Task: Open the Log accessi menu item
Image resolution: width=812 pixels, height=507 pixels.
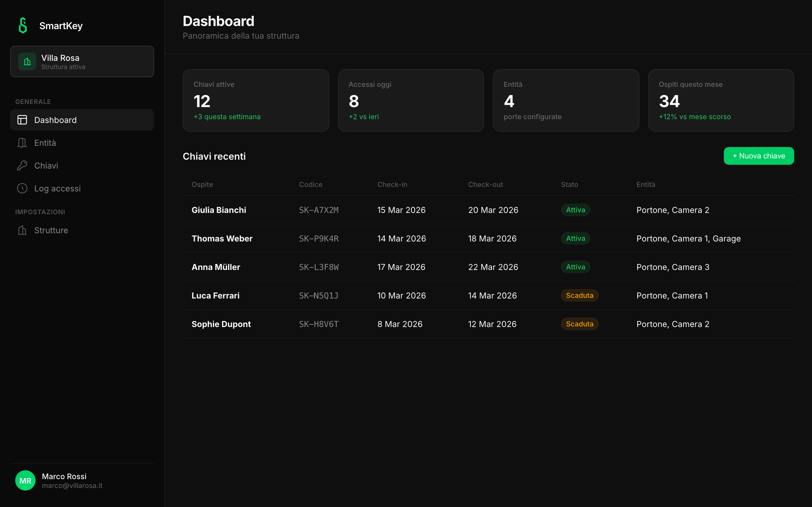Action: point(57,189)
